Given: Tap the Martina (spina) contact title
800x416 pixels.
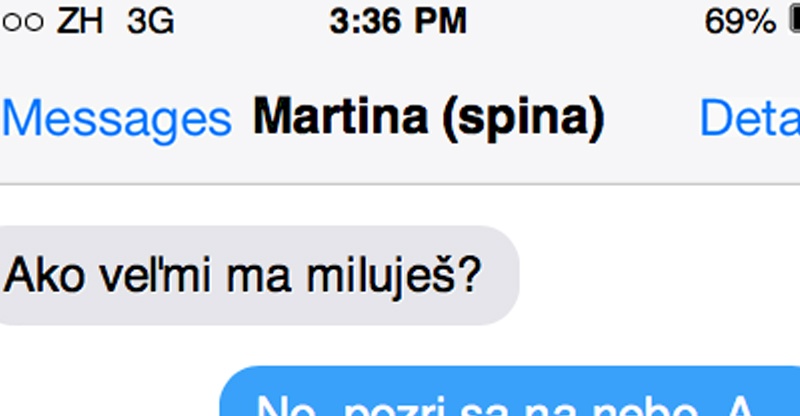Looking at the screenshot, I should (429, 118).
